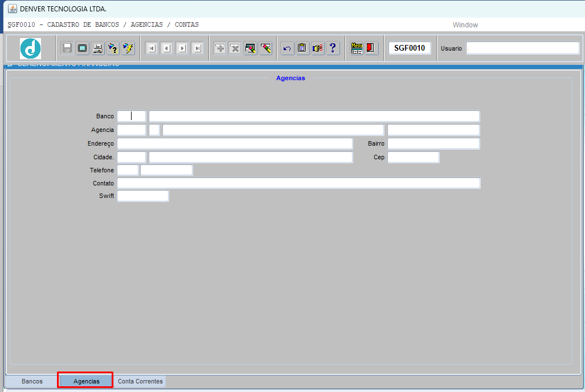Jump to the last record

point(197,48)
